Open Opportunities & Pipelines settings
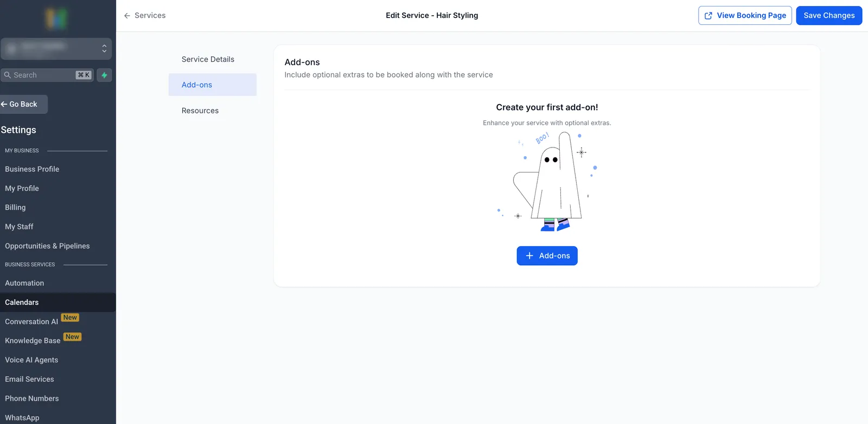Image resolution: width=868 pixels, height=424 pixels. pos(47,246)
